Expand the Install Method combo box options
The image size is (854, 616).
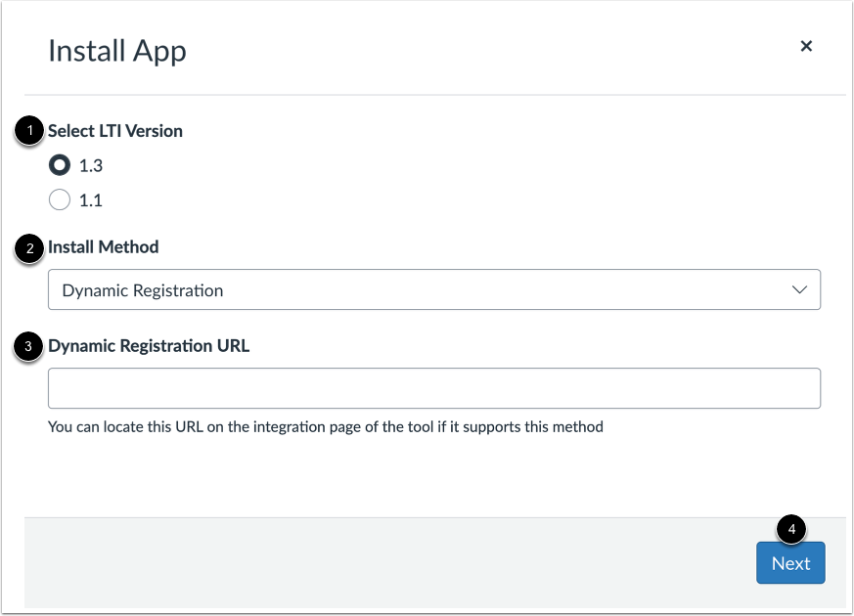click(x=434, y=289)
